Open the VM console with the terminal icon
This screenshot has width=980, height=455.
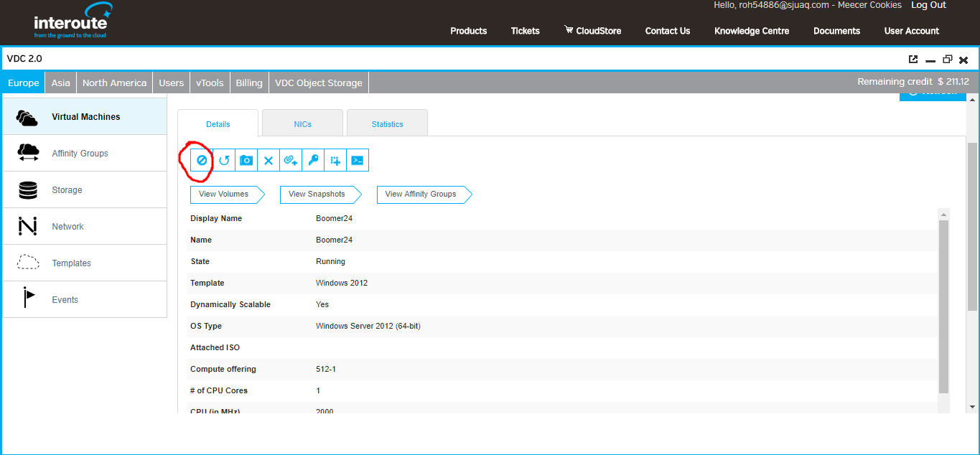[x=358, y=161]
